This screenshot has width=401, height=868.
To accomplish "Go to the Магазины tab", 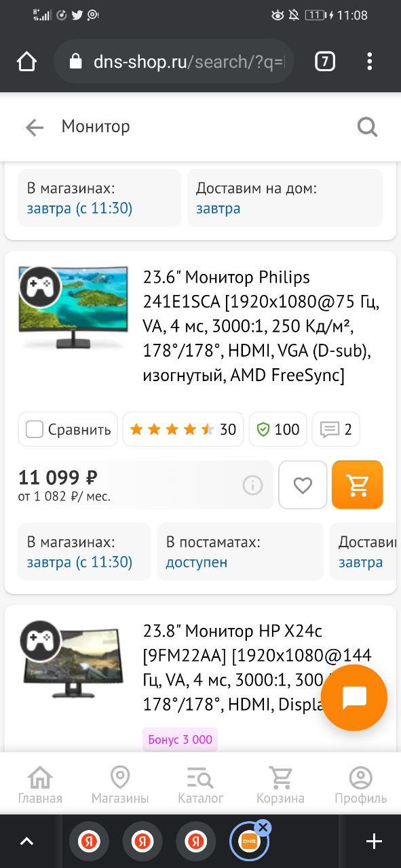I will [x=120, y=785].
